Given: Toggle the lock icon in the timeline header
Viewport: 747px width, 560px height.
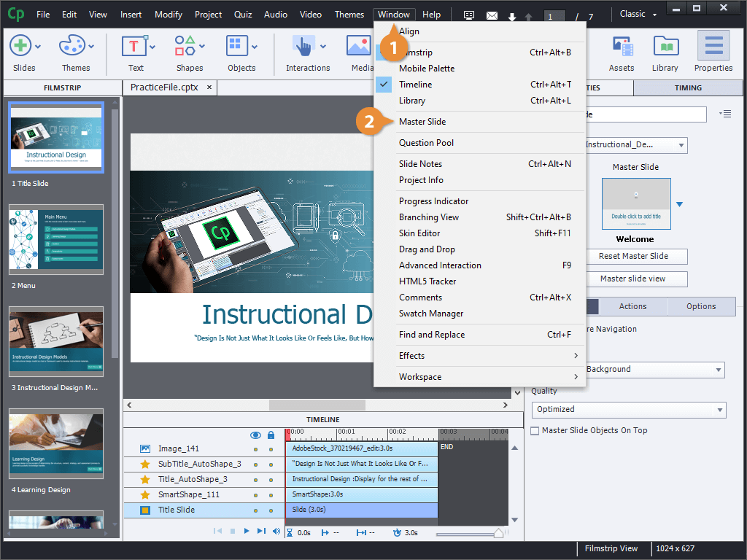Looking at the screenshot, I should (269, 434).
